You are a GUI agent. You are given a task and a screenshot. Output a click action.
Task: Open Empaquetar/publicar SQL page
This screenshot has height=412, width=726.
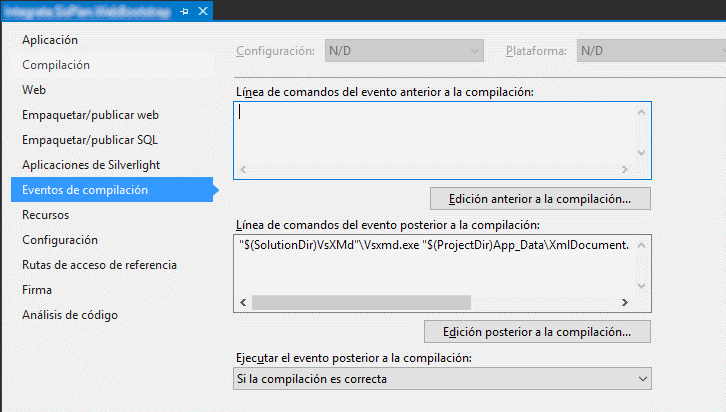(90, 140)
